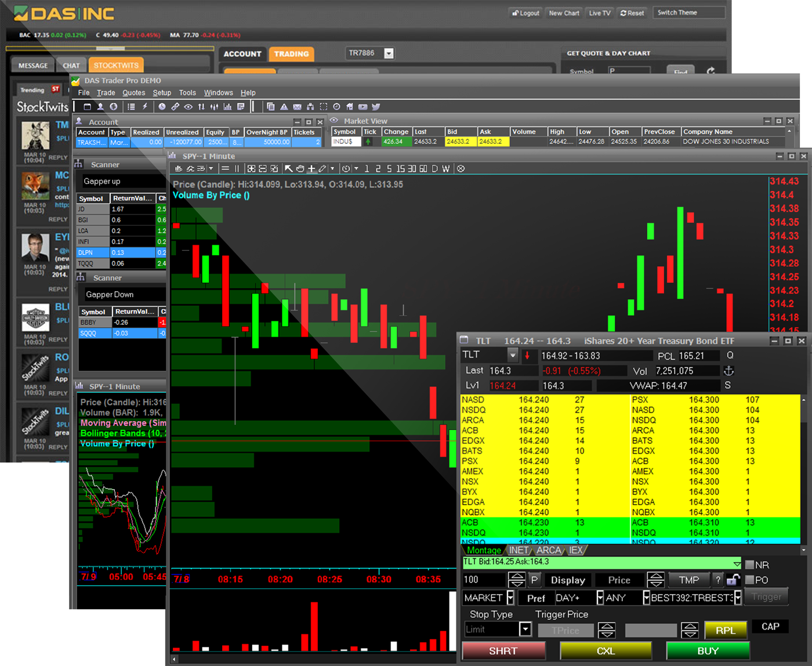
Task: Adjust the share quantity stepper next to 100
Action: (515, 580)
